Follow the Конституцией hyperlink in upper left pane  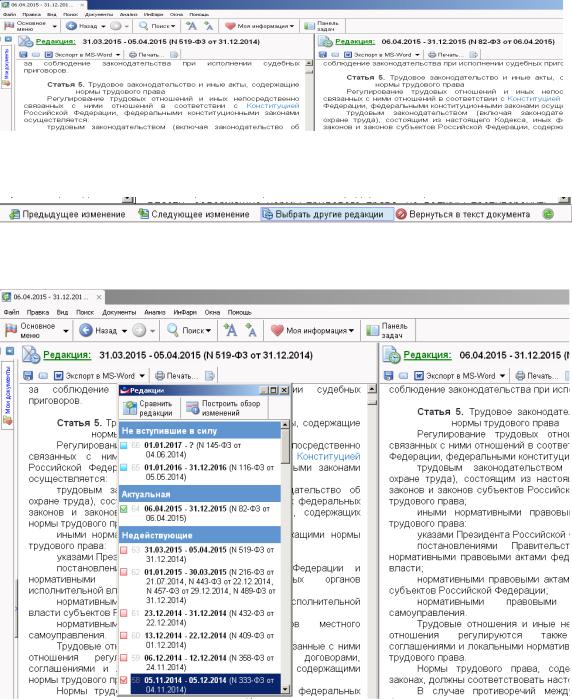pyautogui.click(x=273, y=106)
